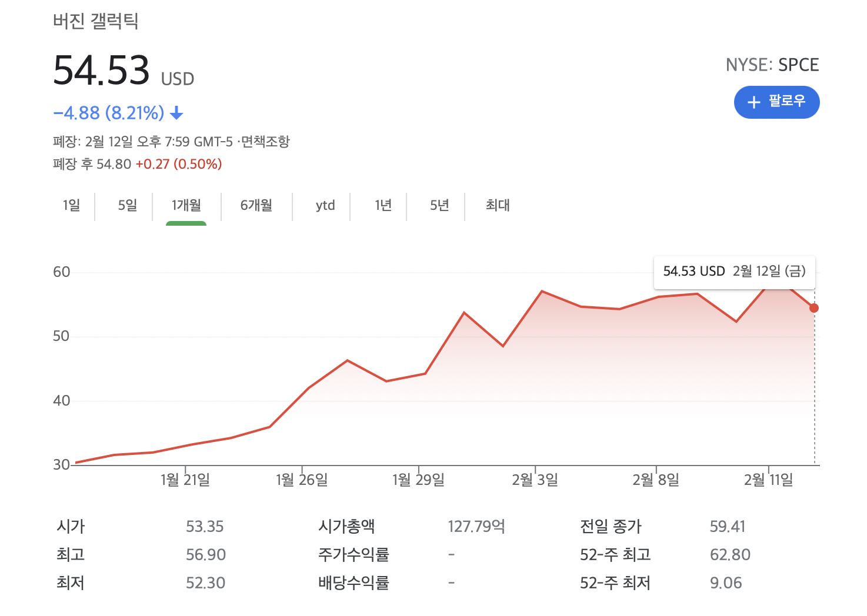Click the 52-주 최저 value 9.06
The image size is (867, 616).
(726, 583)
